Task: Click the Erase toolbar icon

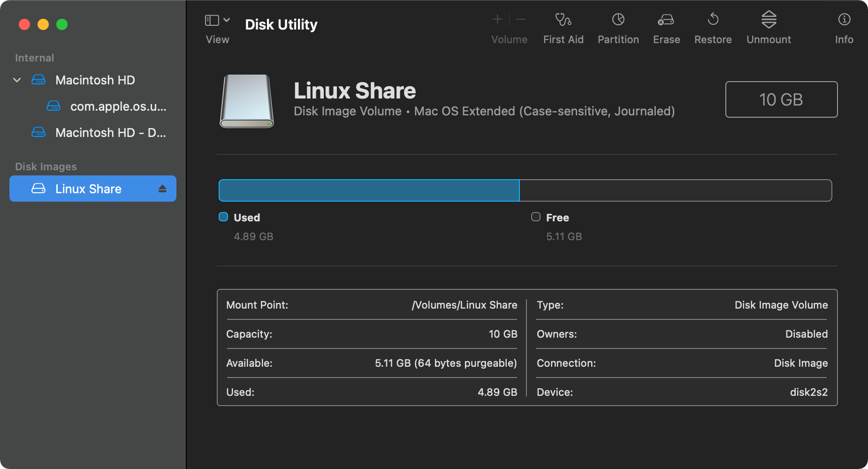Action: pyautogui.click(x=666, y=20)
